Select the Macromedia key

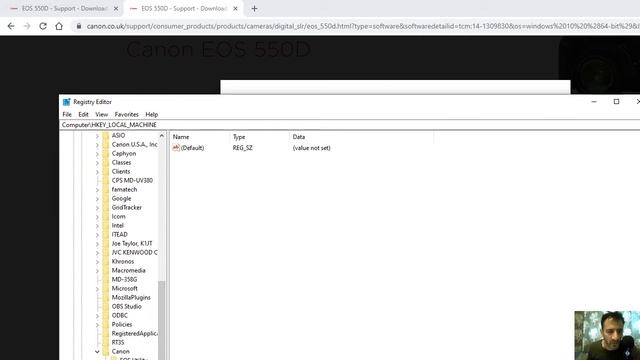coord(129,270)
